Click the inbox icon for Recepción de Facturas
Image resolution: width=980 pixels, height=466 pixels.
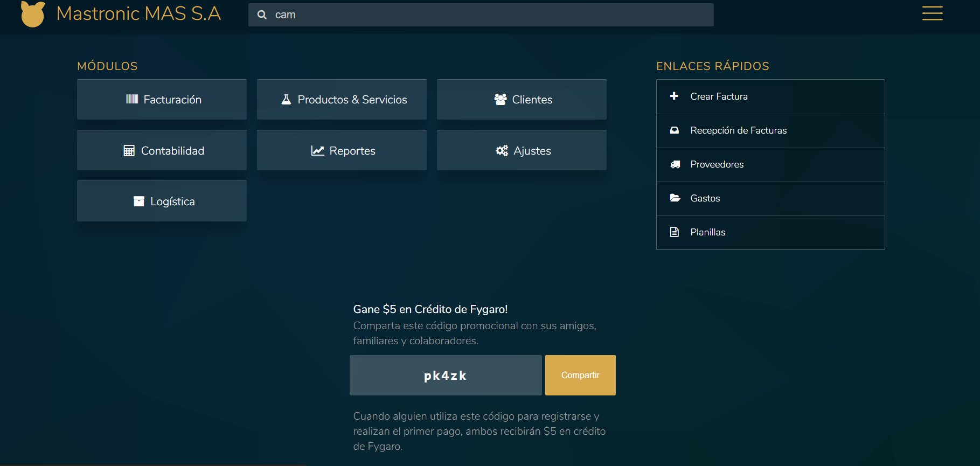674,130
